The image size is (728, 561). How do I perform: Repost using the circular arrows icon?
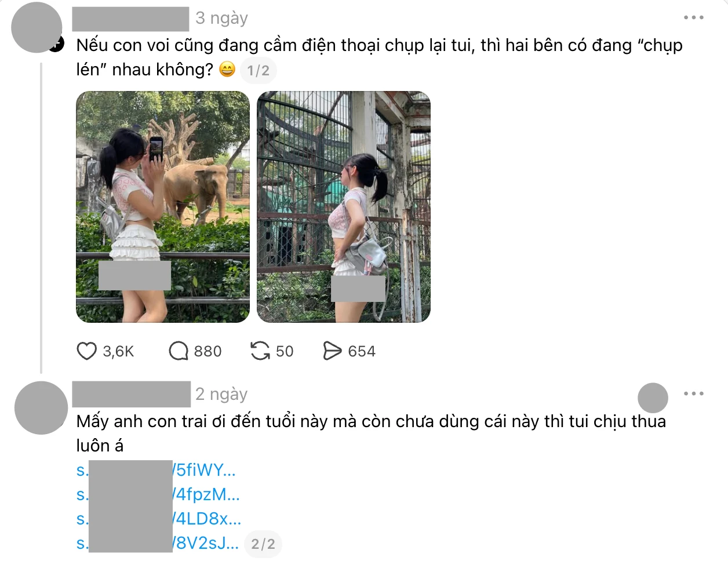click(x=260, y=351)
